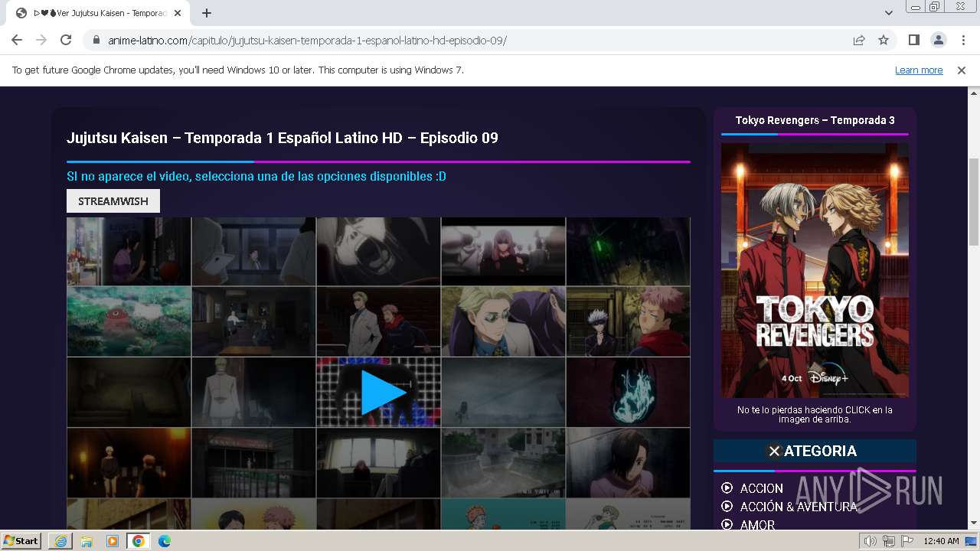980x551 pixels.
Task: Go forward to the next page
Action: coord(41,40)
